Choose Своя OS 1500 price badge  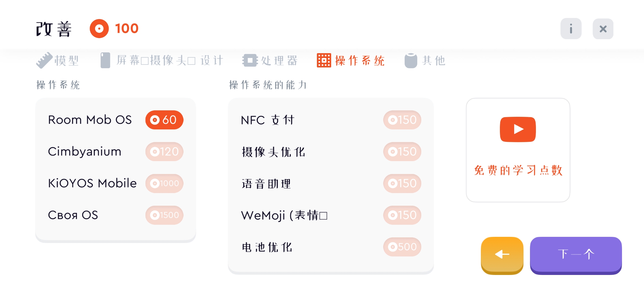[164, 215]
